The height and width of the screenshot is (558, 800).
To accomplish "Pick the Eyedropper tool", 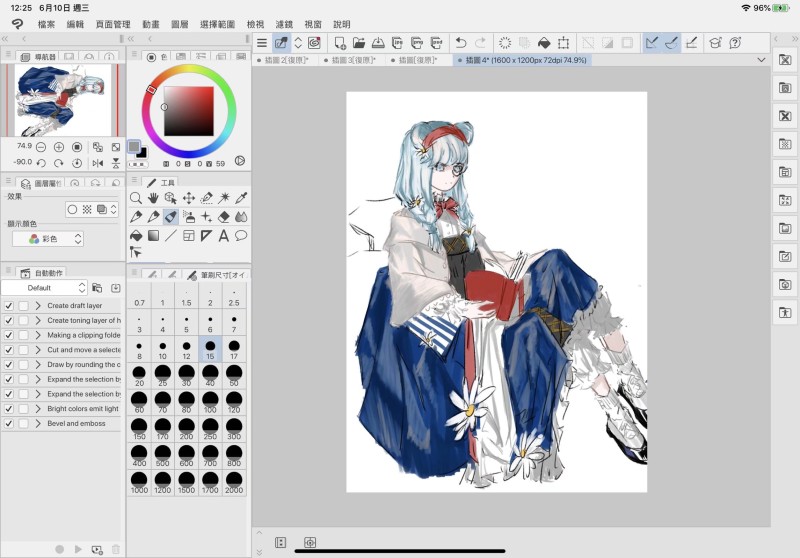I will [241, 198].
